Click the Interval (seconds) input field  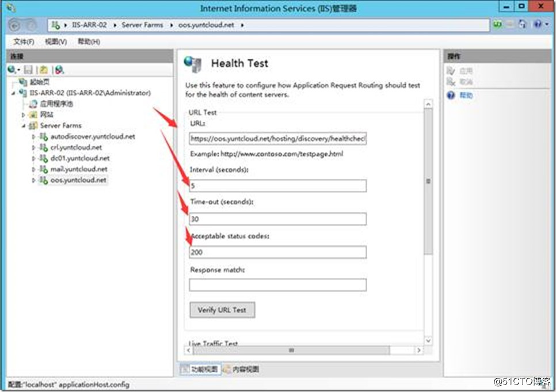pyautogui.click(x=277, y=185)
